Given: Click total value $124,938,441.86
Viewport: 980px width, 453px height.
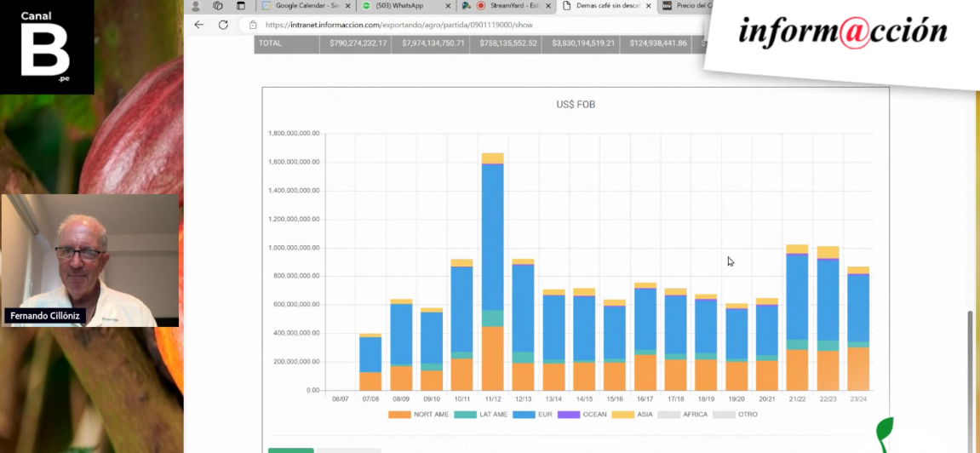Looking at the screenshot, I should click(657, 43).
